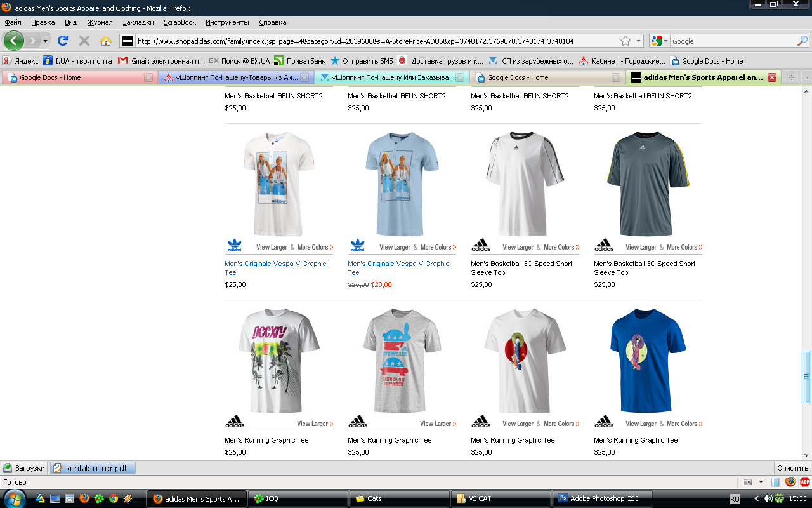The width and height of the screenshot is (812, 508).
Task: Open Google Drive quick launch icon
Action: pyautogui.click(x=40, y=498)
